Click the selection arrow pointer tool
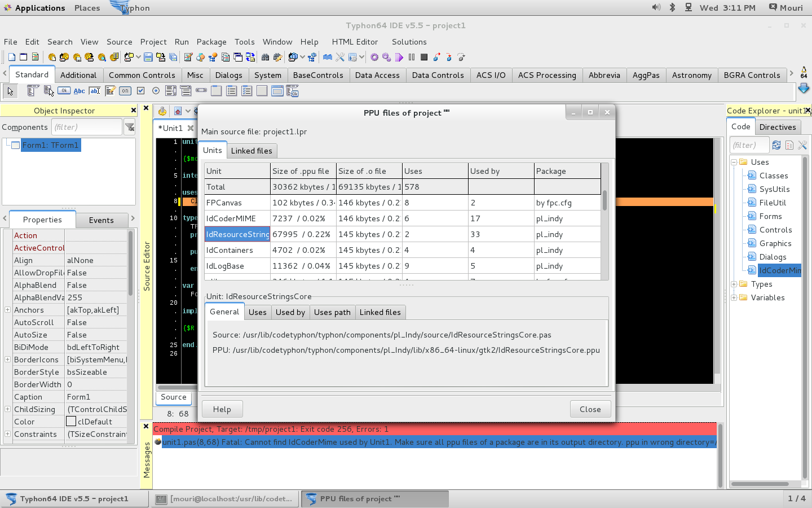 10,91
